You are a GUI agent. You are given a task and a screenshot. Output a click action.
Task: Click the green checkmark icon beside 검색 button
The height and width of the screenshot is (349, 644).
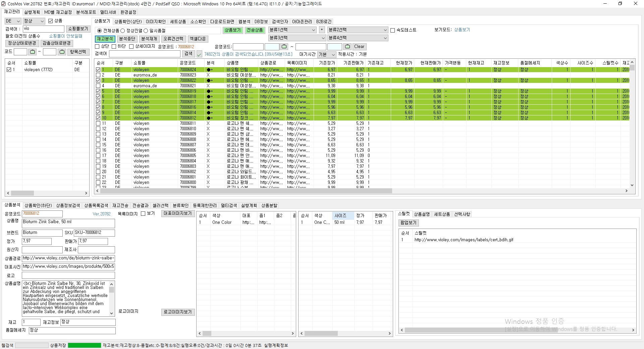pos(199,54)
